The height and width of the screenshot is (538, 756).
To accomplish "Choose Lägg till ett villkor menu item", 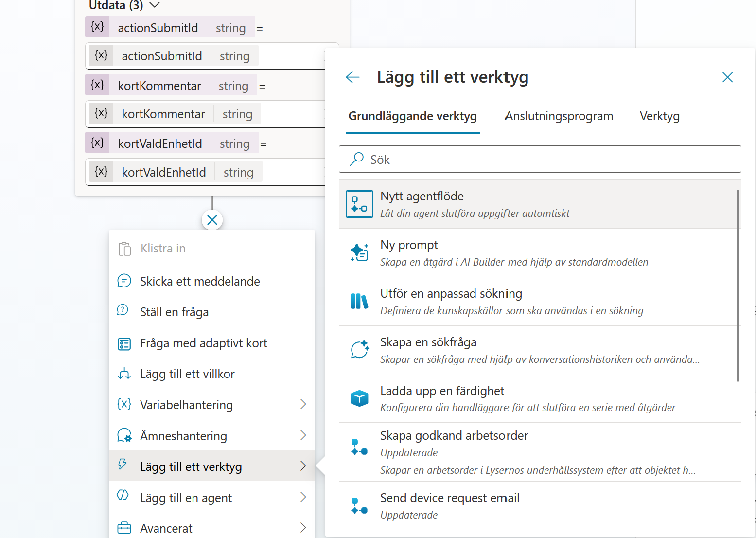I will (x=212, y=374).
